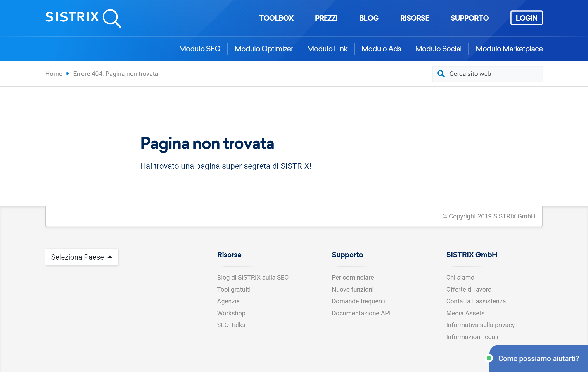Go to Home breadcrumb
Viewport: 588px width, 372px height.
click(54, 74)
